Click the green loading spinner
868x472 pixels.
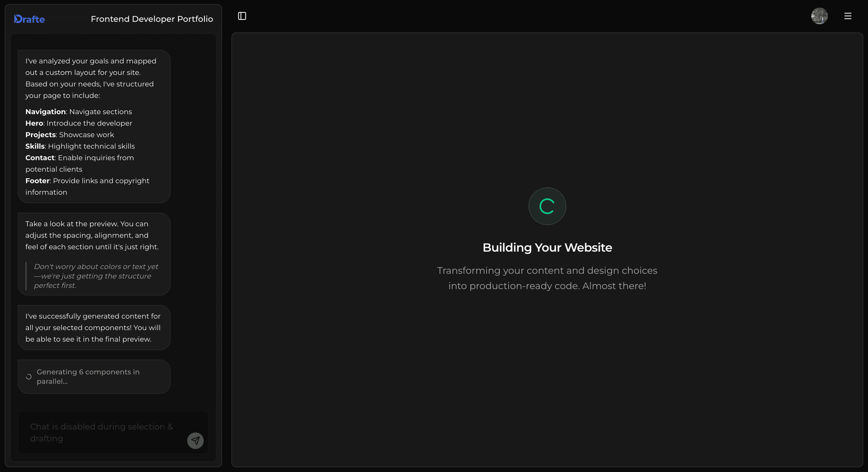tap(547, 206)
